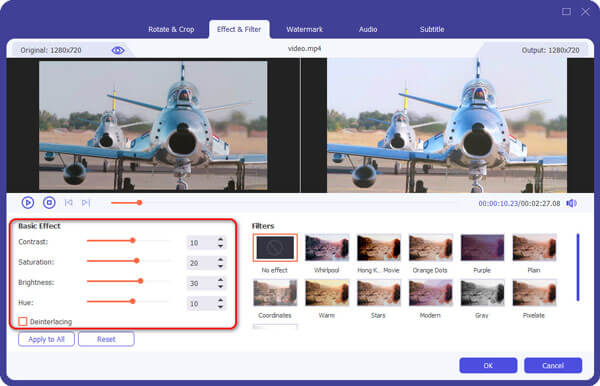Decrease the Hue value with down arrow
The height and width of the screenshot is (386, 600).
pyautogui.click(x=220, y=306)
